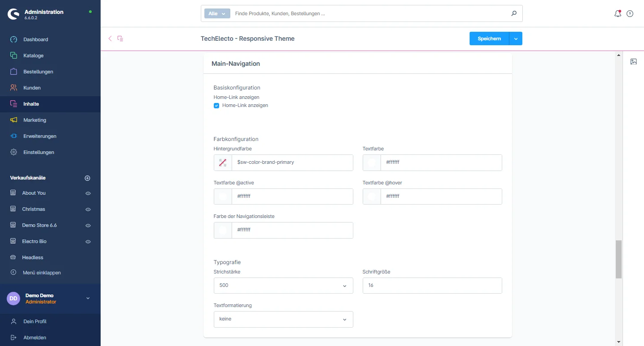The width and height of the screenshot is (644, 346).
Task: Uncheck the Home-Link anzeigen checkbox
Action: point(216,106)
